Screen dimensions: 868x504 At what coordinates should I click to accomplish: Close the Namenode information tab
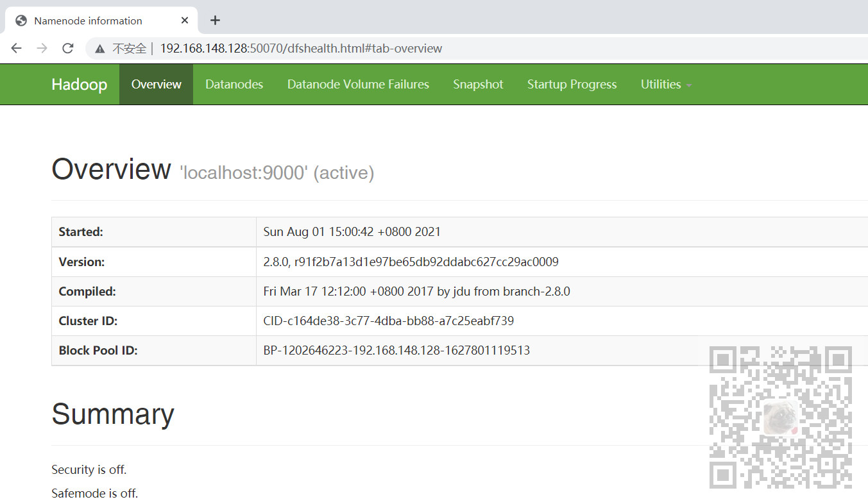[x=185, y=21]
